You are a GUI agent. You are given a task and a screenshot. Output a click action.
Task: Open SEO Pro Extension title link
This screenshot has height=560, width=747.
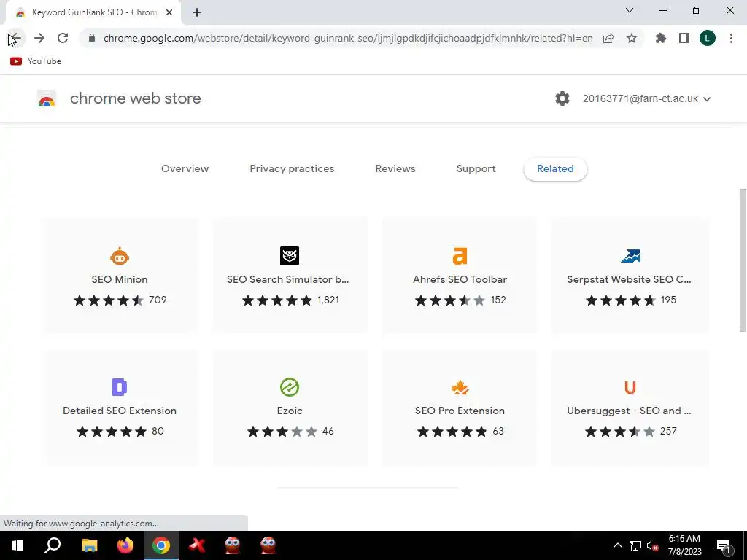(460, 411)
